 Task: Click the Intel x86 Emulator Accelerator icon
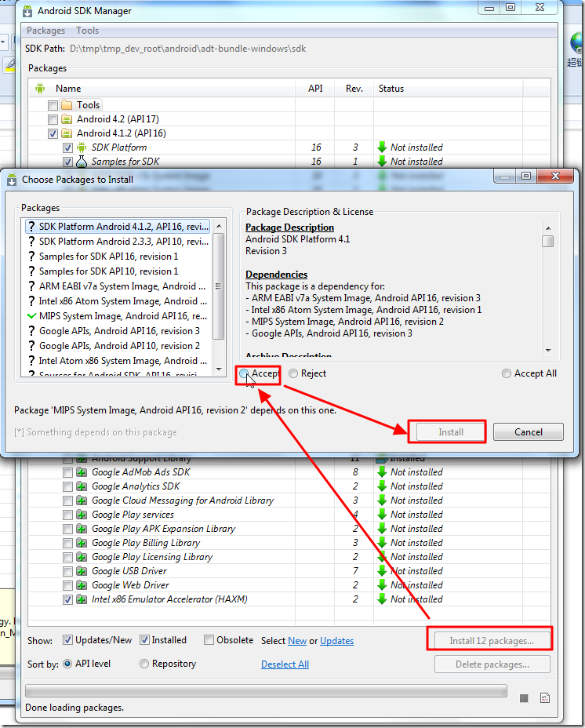click(82, 599)
